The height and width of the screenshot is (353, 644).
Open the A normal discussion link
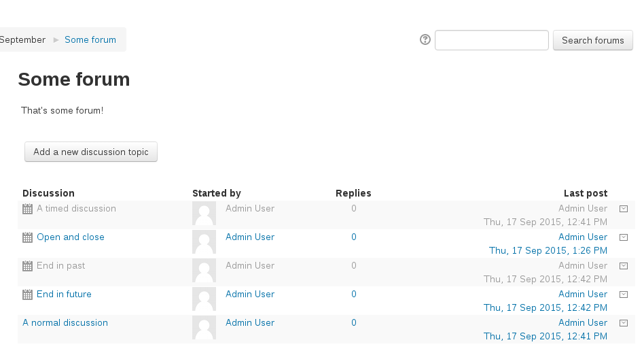(x=65, y=322)
